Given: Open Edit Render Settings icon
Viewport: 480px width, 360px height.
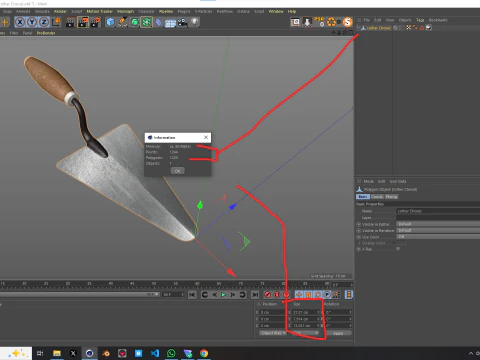Looking at the screenshot, I should [x=95, y=22].
